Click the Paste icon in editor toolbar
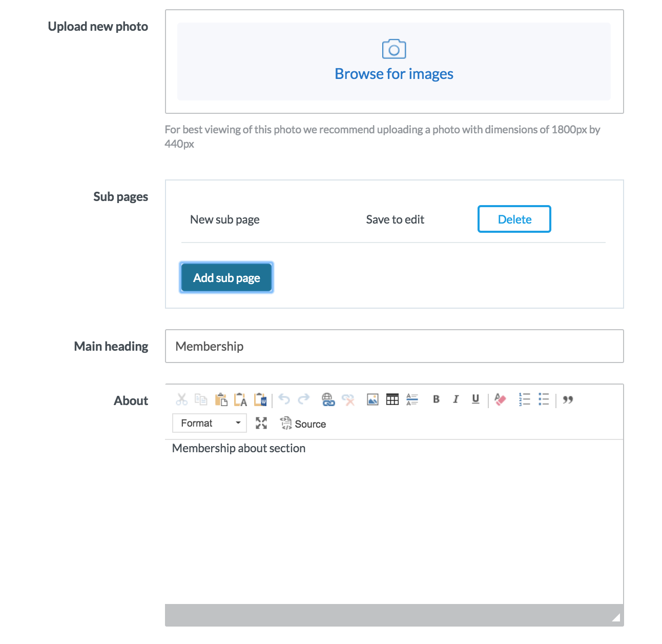 (221, 399)
